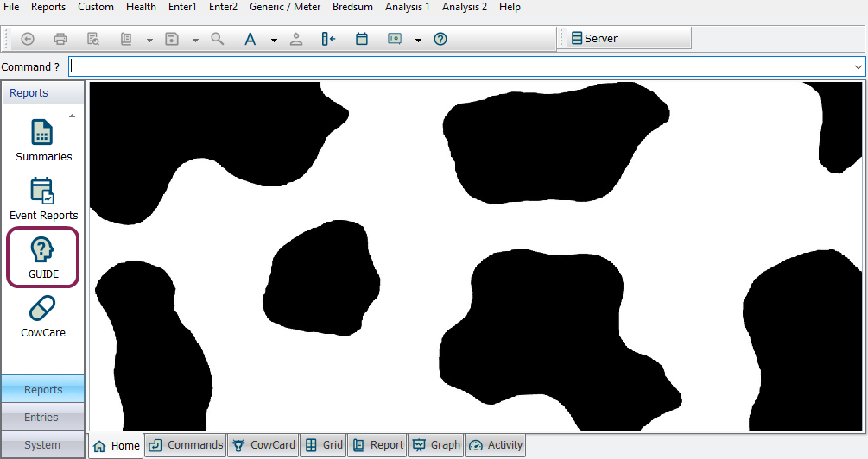Launch the GUIDE help icon
The image size is (868, 459).
42,257
